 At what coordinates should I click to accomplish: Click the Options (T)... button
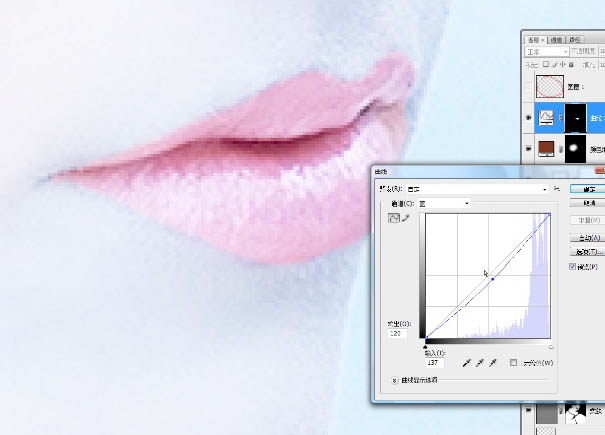point(588,252)
